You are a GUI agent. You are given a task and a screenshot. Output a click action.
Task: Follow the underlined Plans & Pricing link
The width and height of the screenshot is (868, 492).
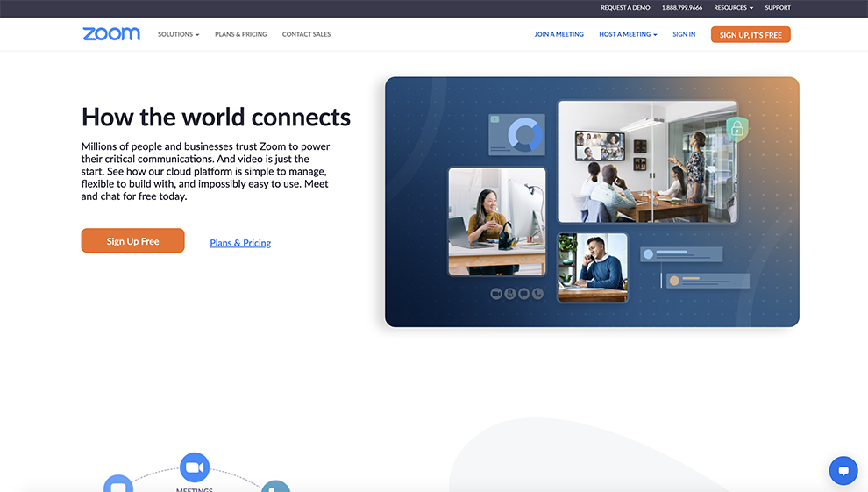click(240, 243)
